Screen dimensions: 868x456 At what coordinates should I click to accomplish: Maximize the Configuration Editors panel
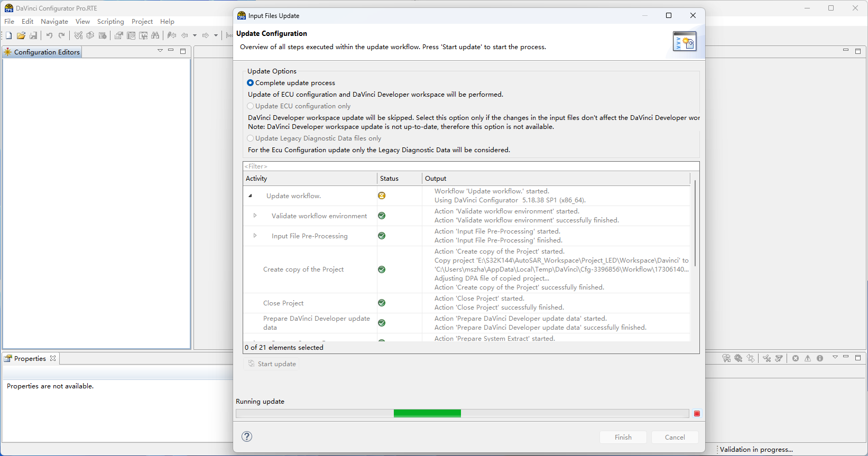[183, 51]
